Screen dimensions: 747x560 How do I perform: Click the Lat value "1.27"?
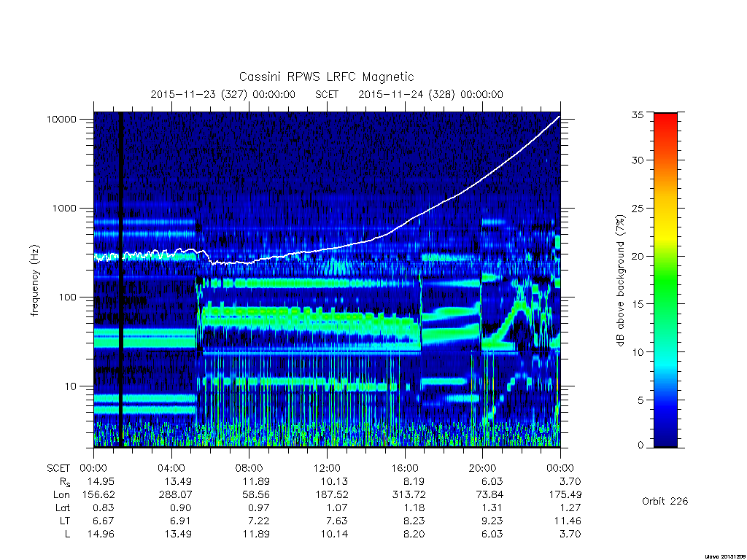[570, 507]
